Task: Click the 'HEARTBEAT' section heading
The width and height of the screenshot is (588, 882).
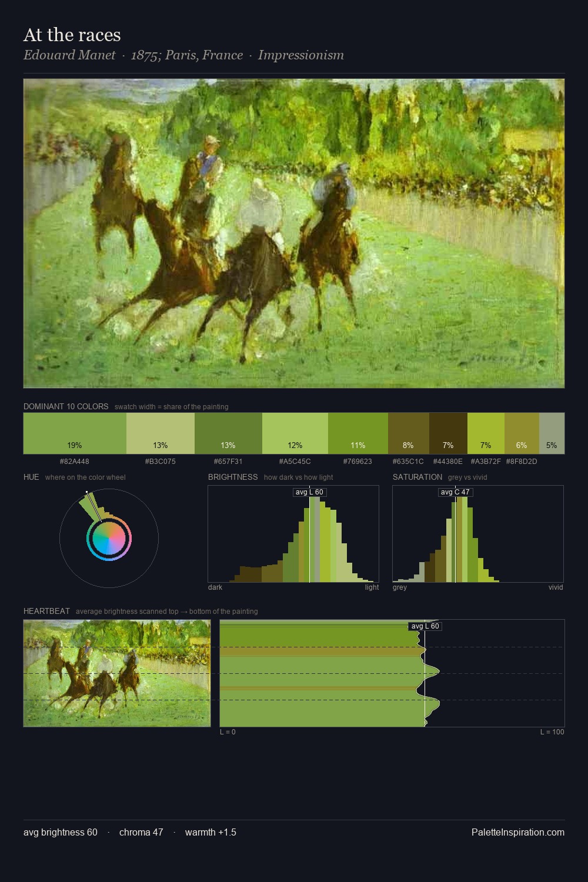Action: click(46, 611)
